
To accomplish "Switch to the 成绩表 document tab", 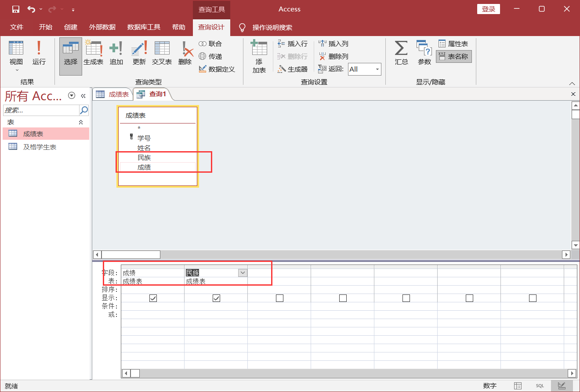I will [x=112, y=94].
